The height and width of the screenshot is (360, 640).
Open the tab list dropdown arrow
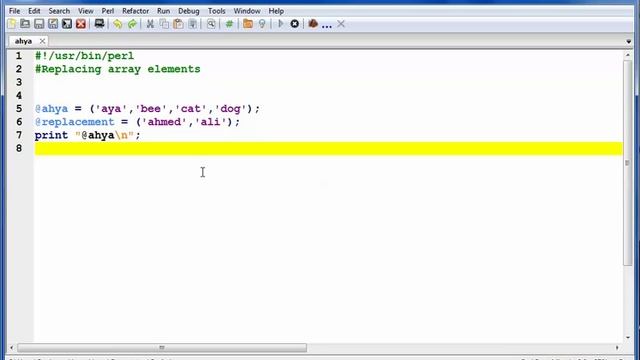tap(628, 42)
